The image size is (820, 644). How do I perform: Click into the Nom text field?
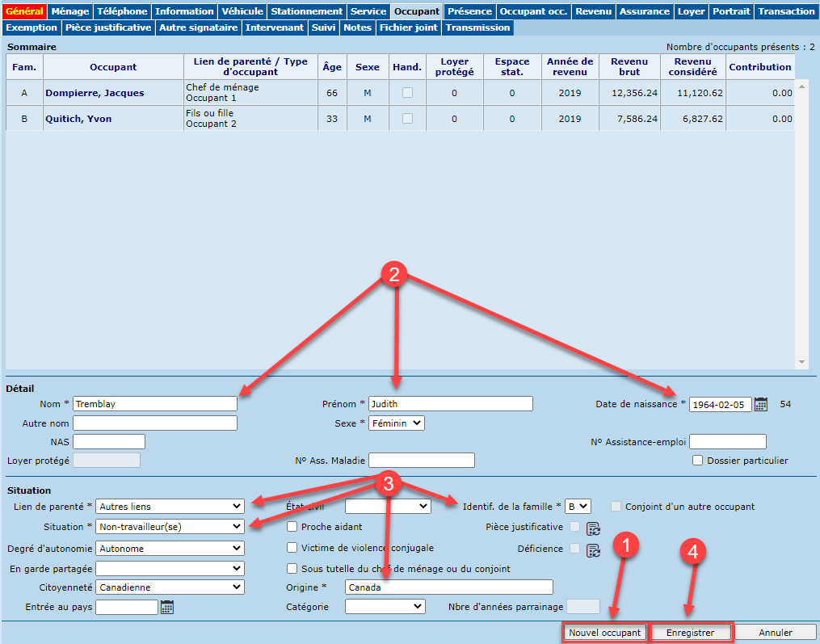point(155,403)
